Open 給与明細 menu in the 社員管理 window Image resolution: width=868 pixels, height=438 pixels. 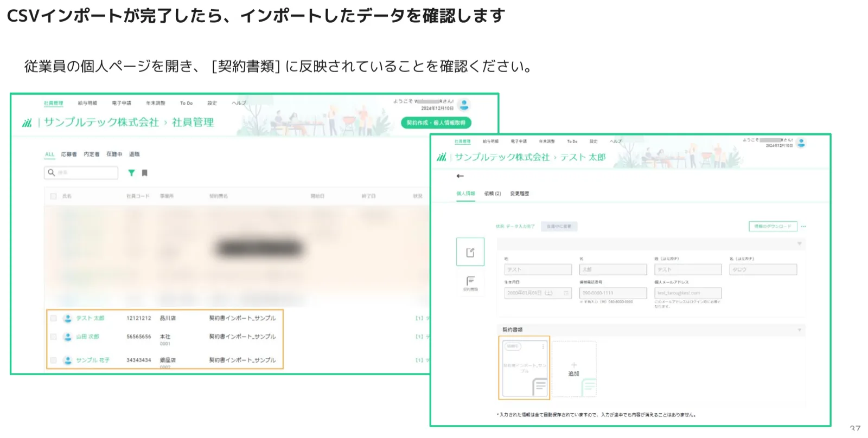[x=87, y=103]
